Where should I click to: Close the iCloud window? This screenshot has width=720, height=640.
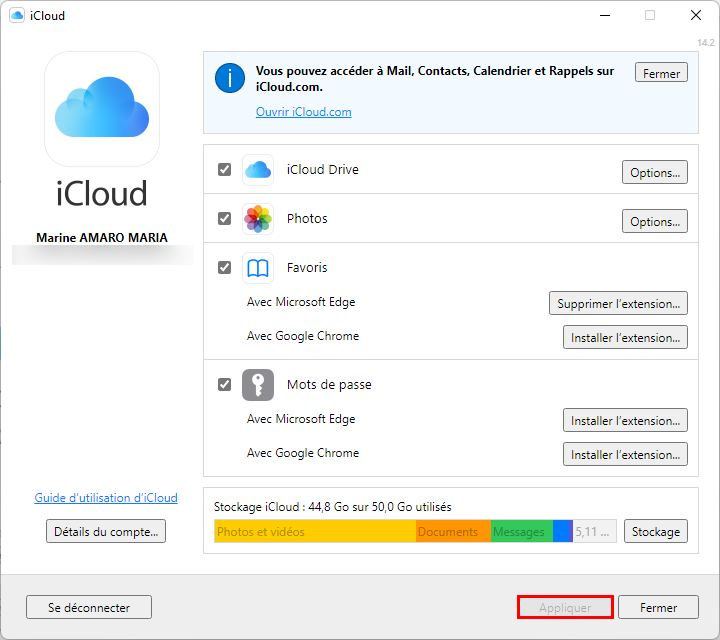point(696,15)
